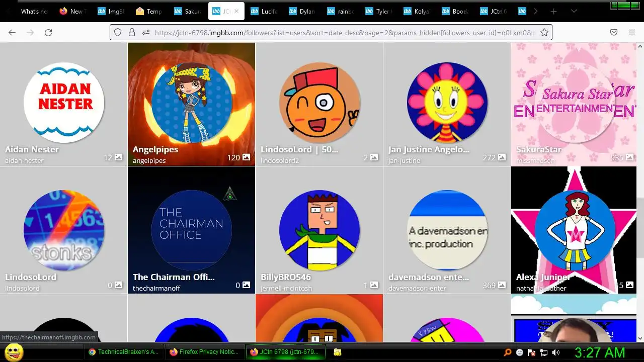Open the stonks avatar of LindosoLord

64,230
